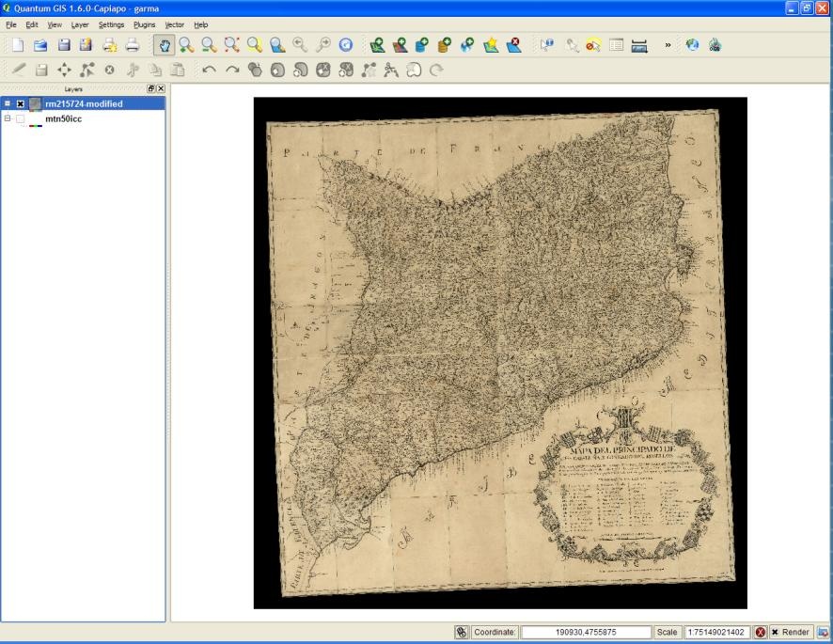Select the Split Features scissors tool
The height and width of the screenshot is (644, 833).
391,70
